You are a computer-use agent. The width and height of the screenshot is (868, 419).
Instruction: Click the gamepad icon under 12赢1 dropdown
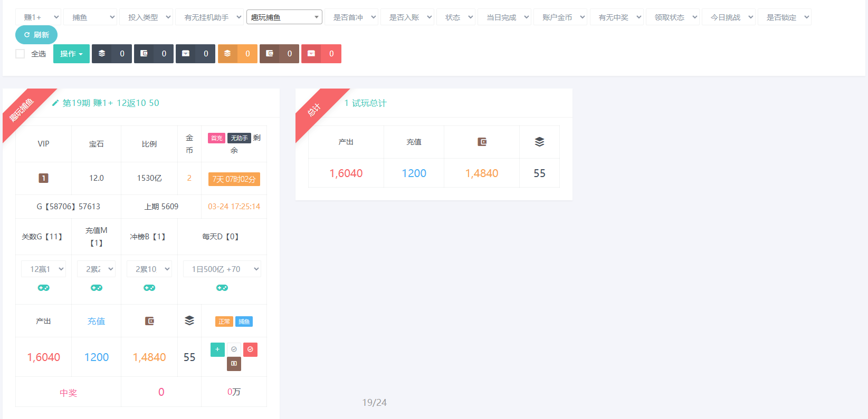[43, 288]
